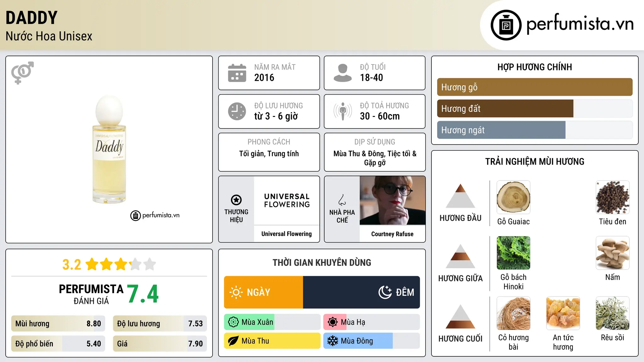This screenshot has height=362, width=644.
Task: Click the Mùa Xuân season bar
Action: 272,322
